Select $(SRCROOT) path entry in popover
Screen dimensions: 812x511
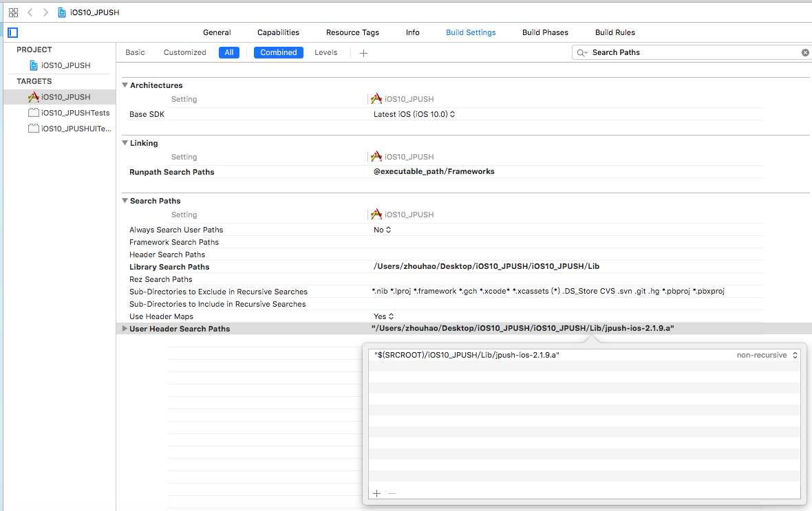coord(467,355)
